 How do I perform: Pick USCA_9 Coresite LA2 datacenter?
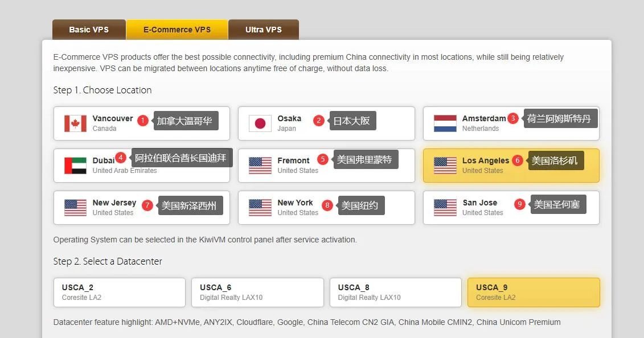coord(534,292)
